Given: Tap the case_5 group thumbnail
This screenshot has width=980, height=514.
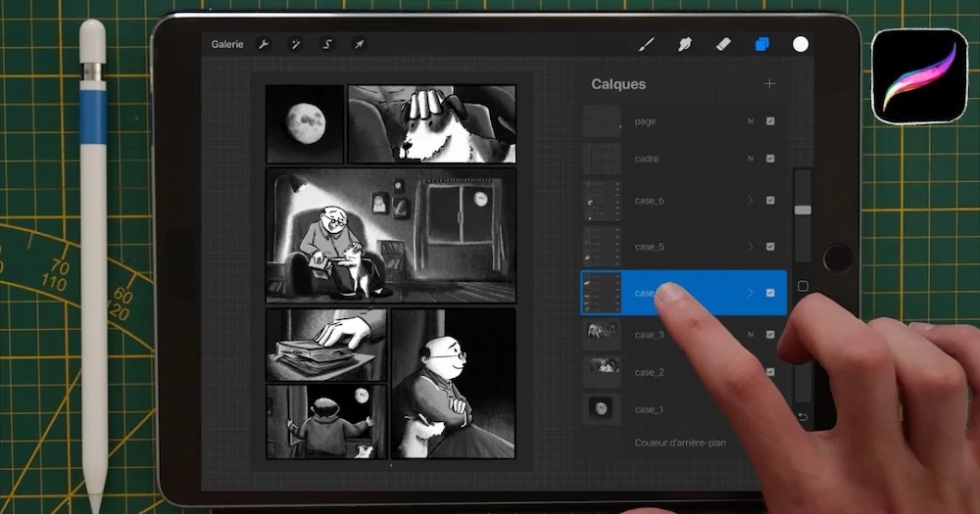Looking at the screenshot, I should (x=602, y=247).
